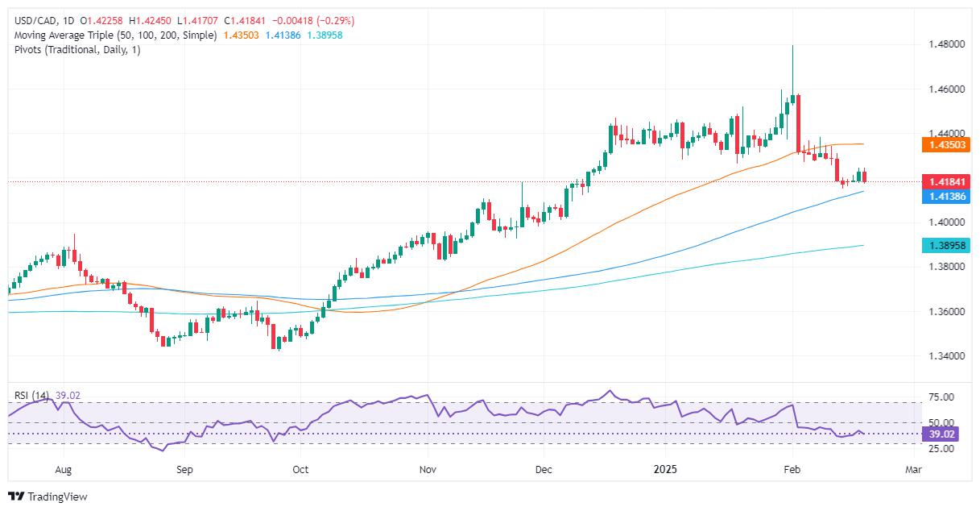This screenshot has height=511, width=980.
Task: Click the TradingView logo icon
Action: point(17,496)
